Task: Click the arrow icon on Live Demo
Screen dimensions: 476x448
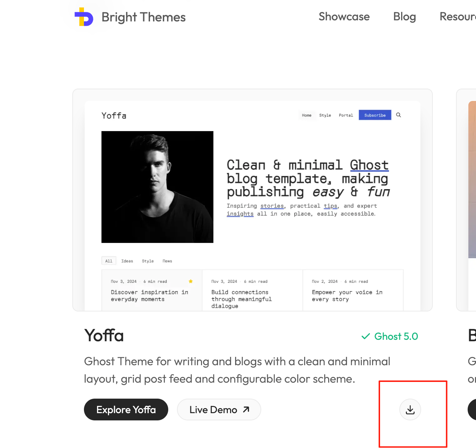Action: click(246, 410)
